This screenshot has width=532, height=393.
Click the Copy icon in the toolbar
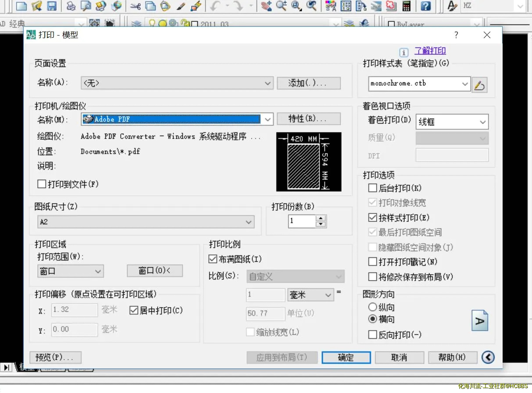[x=150, y=6]
